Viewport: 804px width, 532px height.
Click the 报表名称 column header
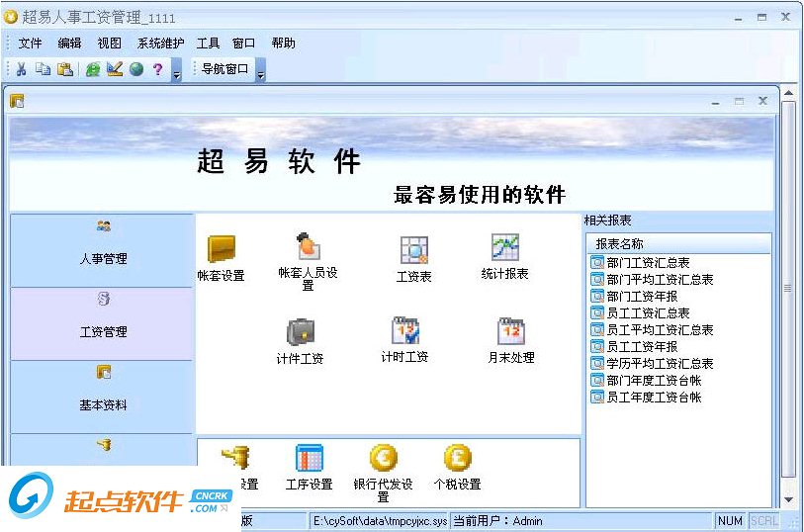tap(678, 243)
